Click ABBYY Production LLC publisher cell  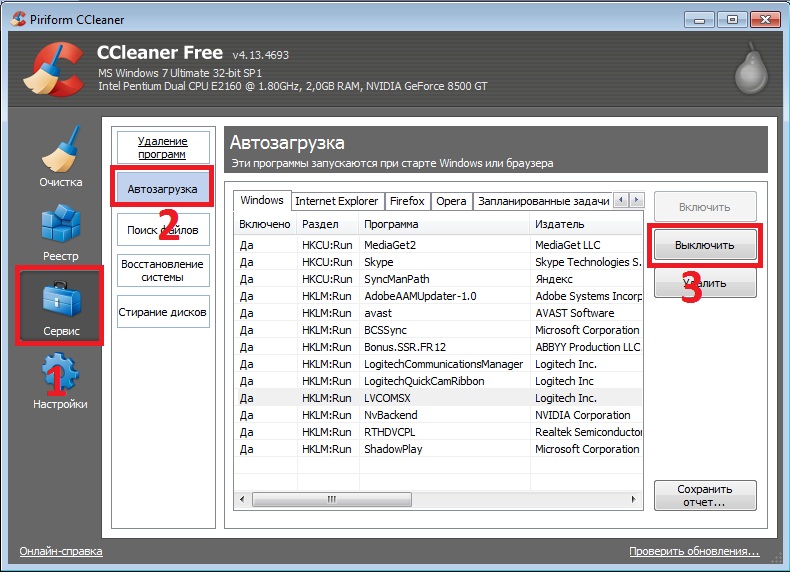pos(587,347)
